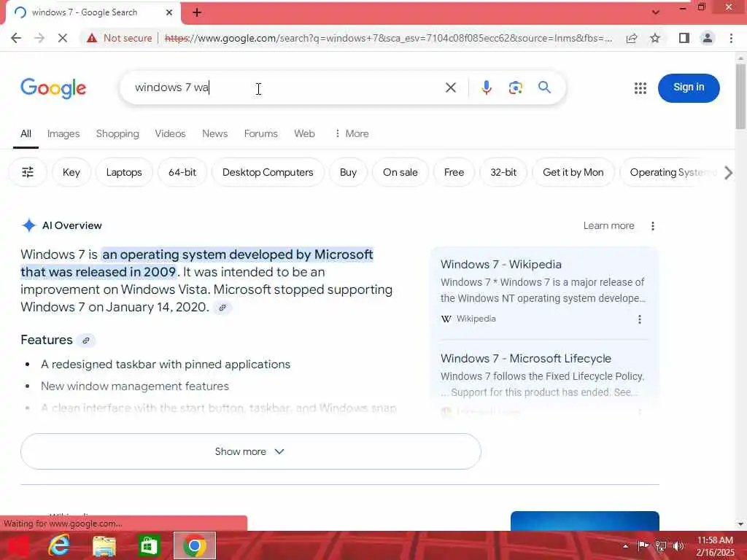Close the windows 7 Google Search tab
The width and height of the screenshot is (747, 560).
coord(169,12)
